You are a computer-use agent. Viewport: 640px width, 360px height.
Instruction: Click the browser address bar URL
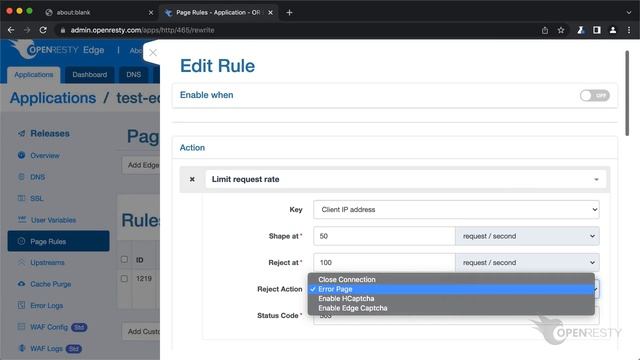tap(142, 30)
